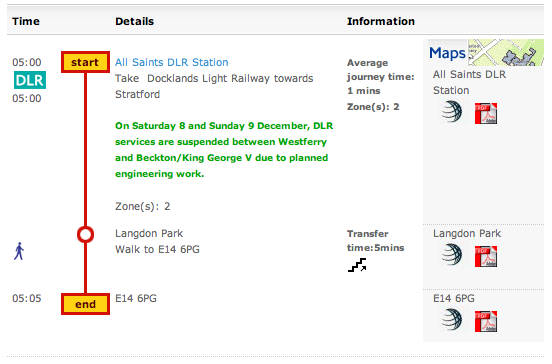The height and width of the screenshot is (364, 552).
Task: Click the yellow end marker
Action: 85,304
